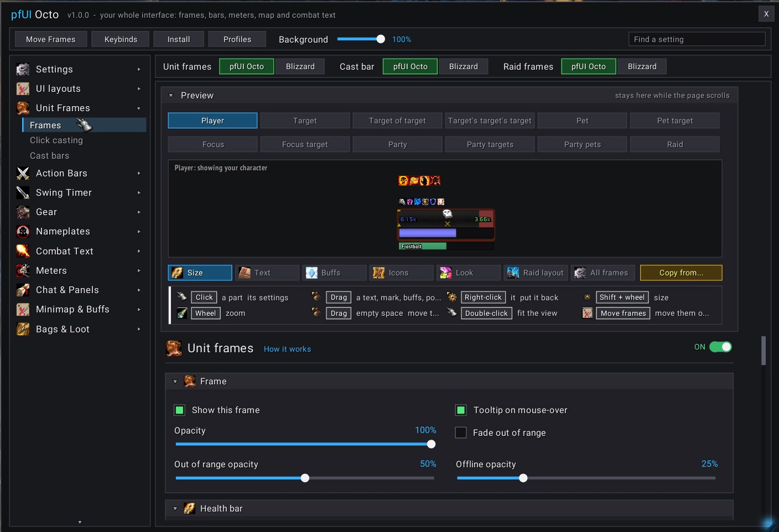Click the Profiles button
The width and height of the screenshot is (779, 532).
tap(237, 39)
